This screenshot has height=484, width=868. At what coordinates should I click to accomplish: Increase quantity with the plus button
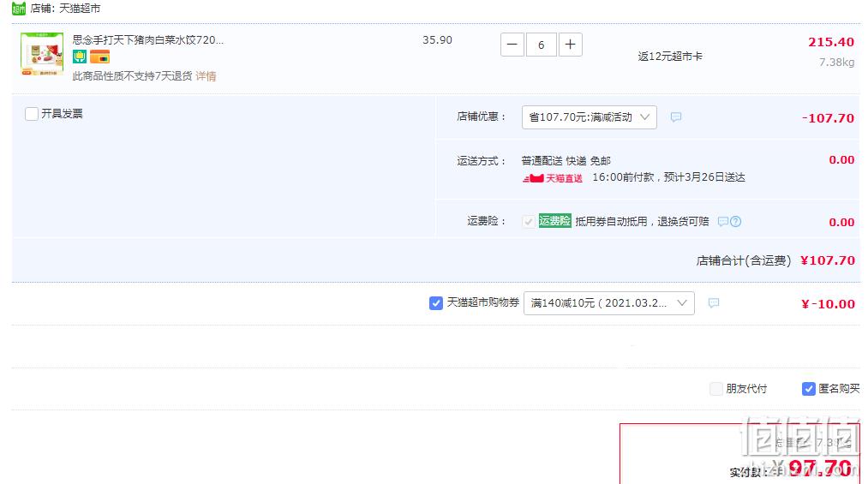pyautogui.click(x=570, y=45)
